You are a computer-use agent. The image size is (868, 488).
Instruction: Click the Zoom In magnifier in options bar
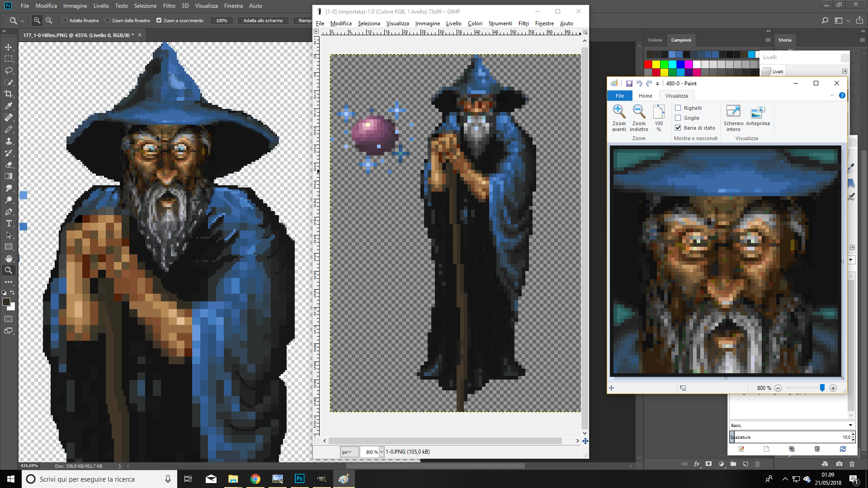[37, 20]
